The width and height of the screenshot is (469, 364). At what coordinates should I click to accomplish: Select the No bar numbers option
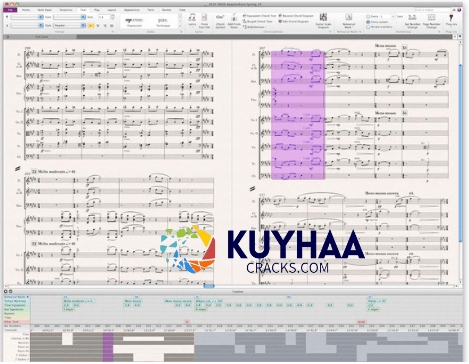pyautogui.click(x=368, y=27)
